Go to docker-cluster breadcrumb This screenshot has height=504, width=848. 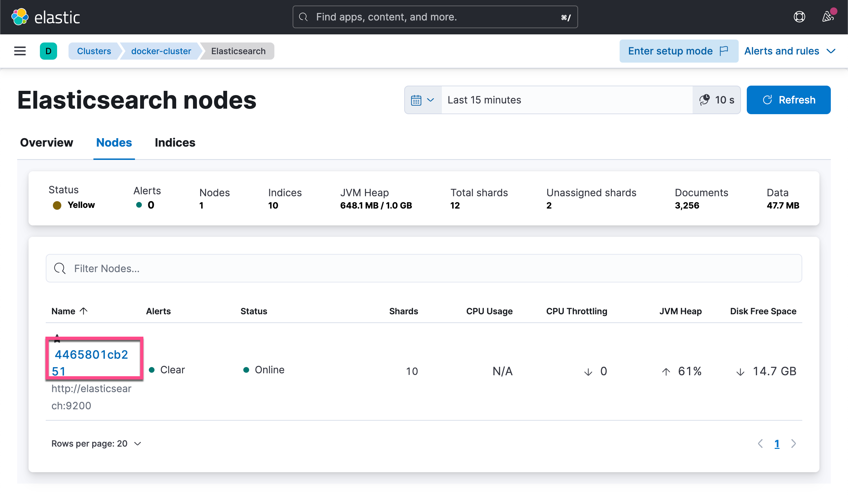point(161,51)
